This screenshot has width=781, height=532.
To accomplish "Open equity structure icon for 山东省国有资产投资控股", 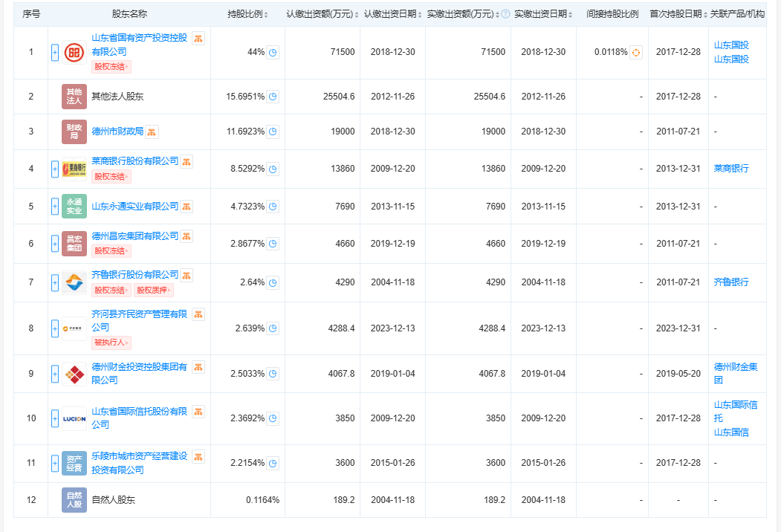I will tap(198, 39).
